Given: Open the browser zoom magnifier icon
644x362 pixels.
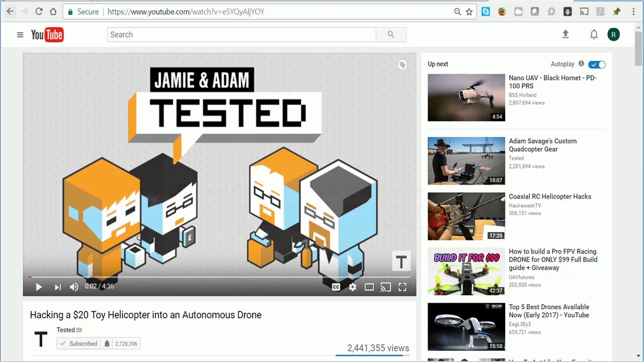Looking at the screenshot, I should click(457, 12).
